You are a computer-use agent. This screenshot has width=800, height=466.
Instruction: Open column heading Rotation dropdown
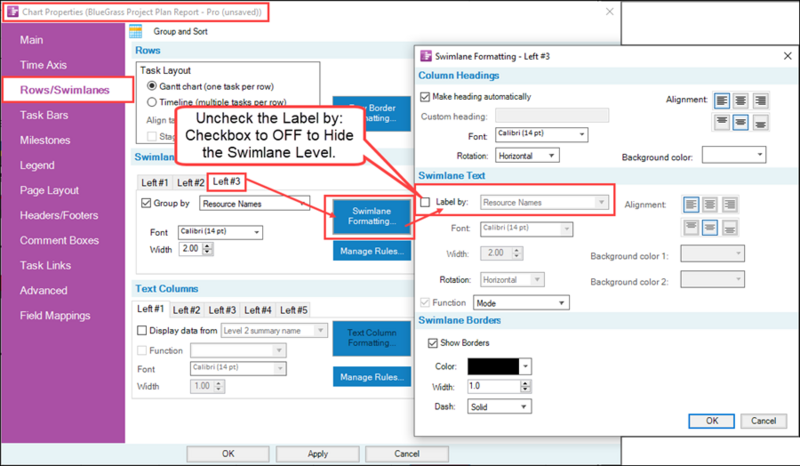click(x=527, y=155)
